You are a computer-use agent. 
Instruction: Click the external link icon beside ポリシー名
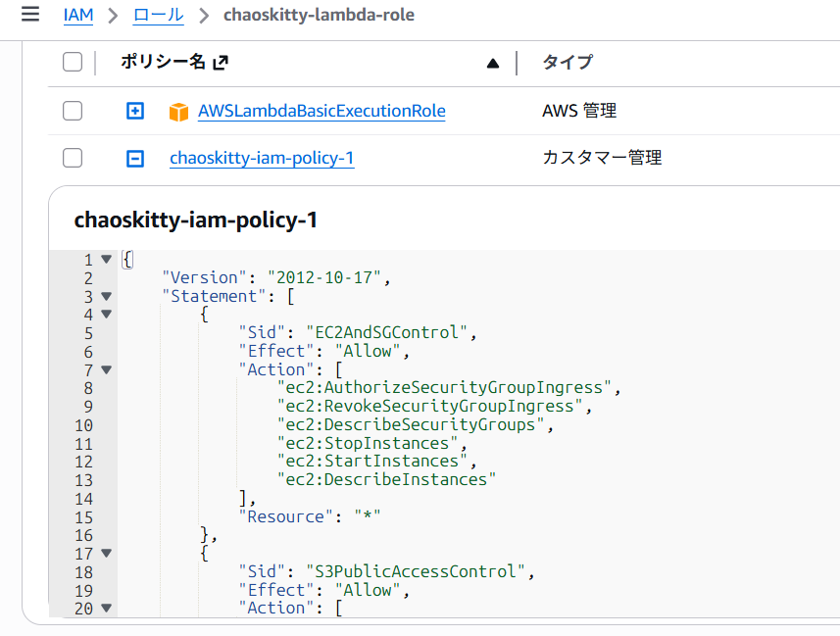pyautogui.click(x=221, y=63)
